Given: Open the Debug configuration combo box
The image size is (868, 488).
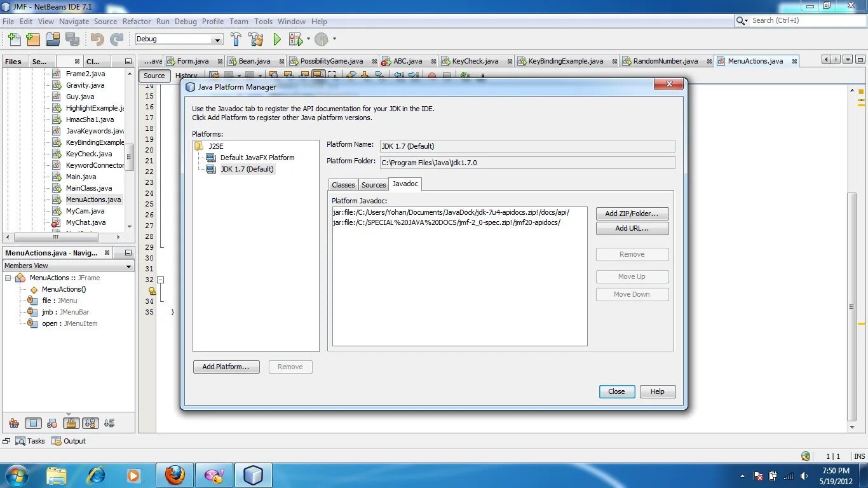Looking at the screenshot, I should [179, 39].
